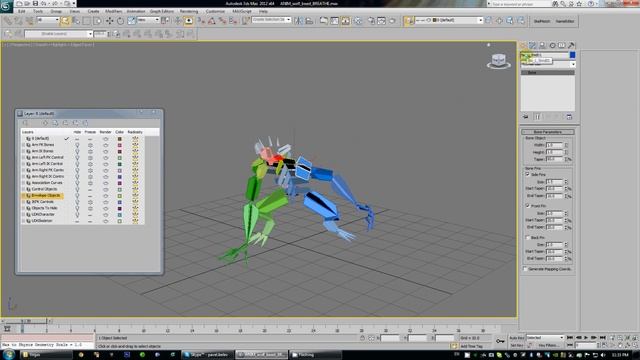640x360 pixels.
Task: Open Select by Name dialog
Action: pyautogui.click(x=76, y=20)
